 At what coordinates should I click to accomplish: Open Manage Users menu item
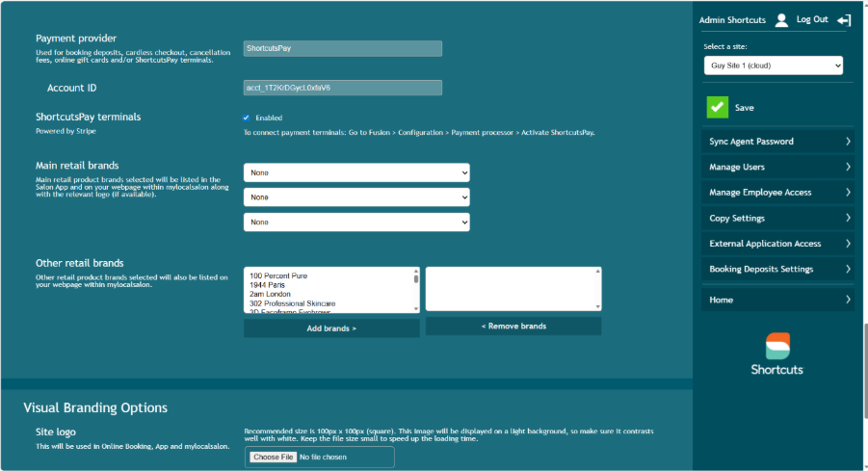click(777, 167)
